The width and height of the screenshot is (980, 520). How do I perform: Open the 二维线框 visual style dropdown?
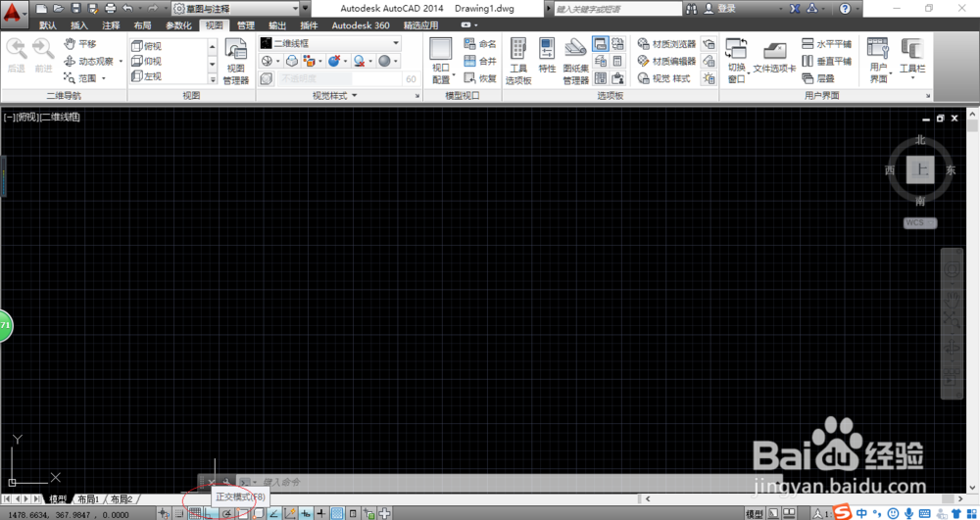(330, 43)
